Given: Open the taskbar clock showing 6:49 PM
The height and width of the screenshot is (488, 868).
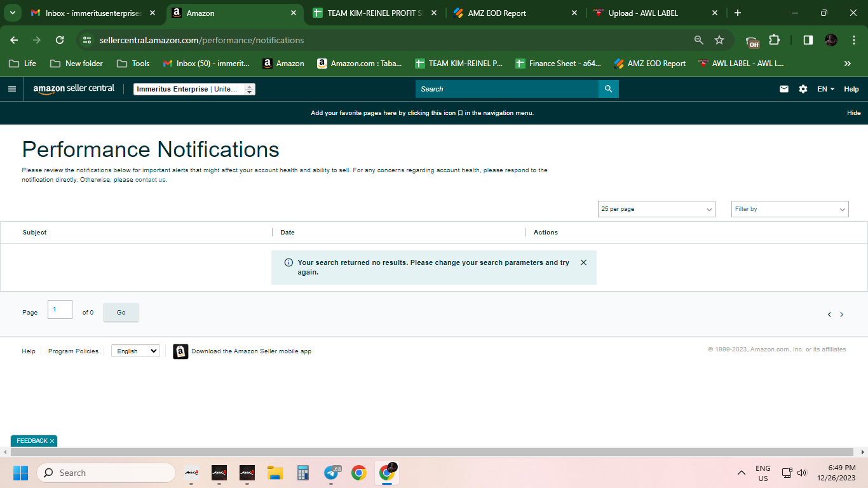Looking at the screenshot, I should click(x=836, y=473).
